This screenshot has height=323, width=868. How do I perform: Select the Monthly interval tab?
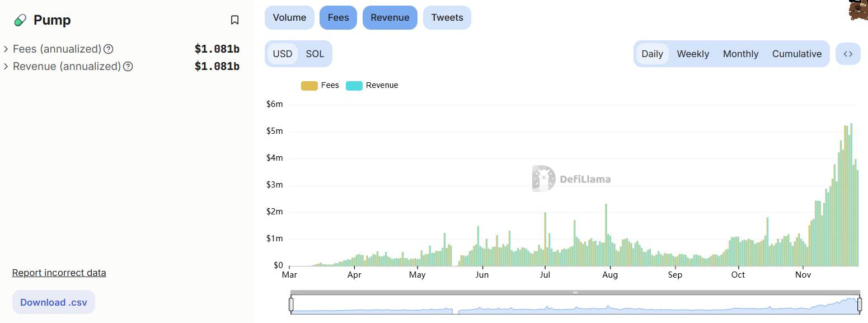(740, 54)
